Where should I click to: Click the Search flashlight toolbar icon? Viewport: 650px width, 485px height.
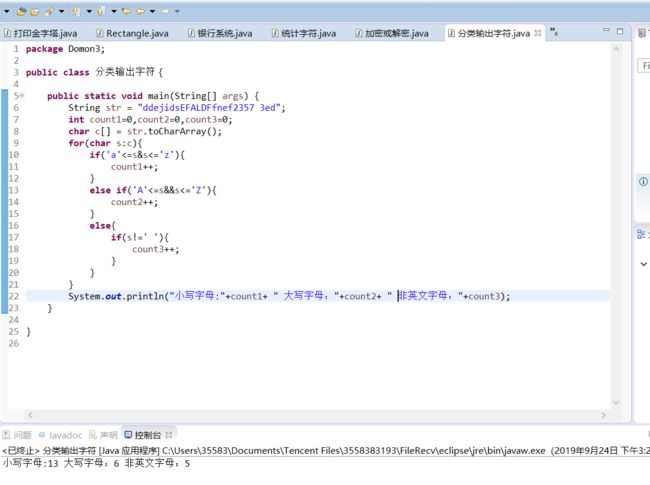coord(50,12)
